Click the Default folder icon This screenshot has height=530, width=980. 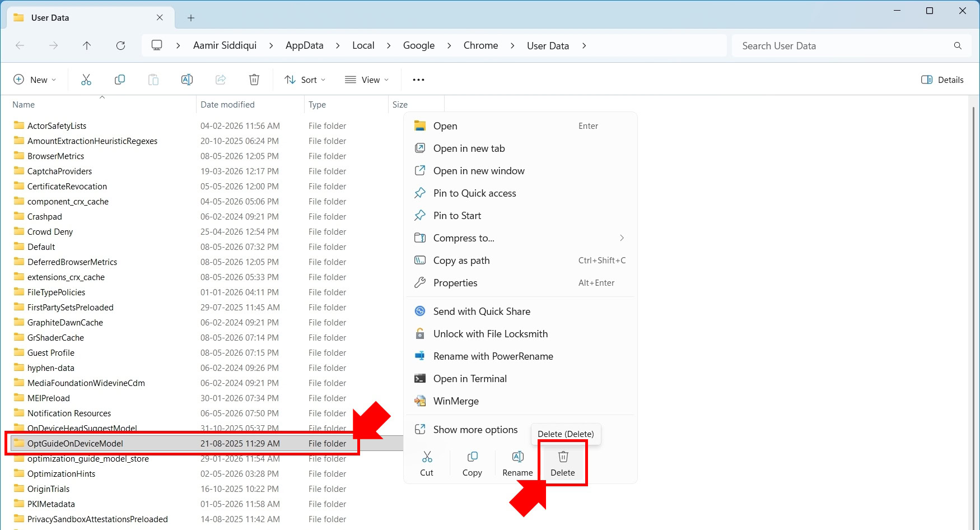coord(19,247)
